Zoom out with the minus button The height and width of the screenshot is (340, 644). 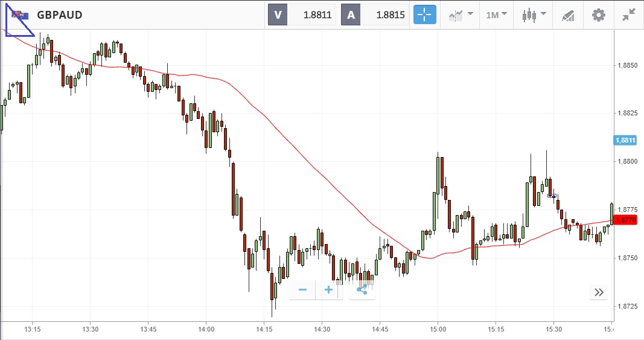pos(302,290)
